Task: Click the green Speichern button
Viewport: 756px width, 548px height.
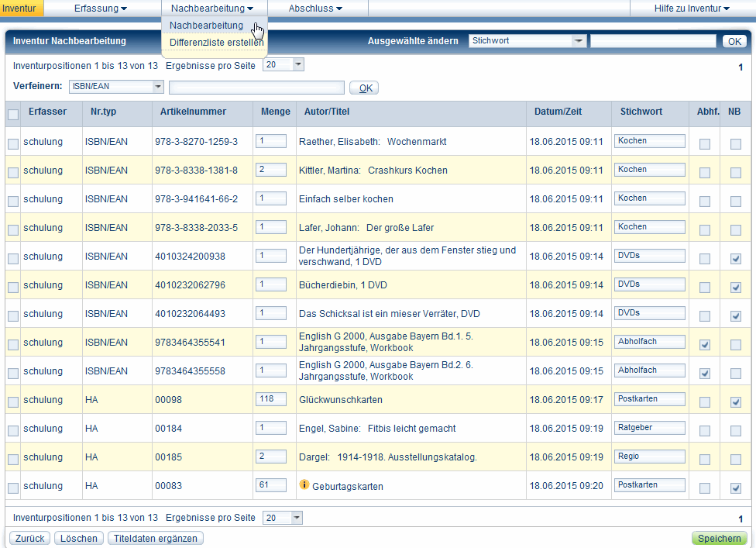Action: pos(719,539)
